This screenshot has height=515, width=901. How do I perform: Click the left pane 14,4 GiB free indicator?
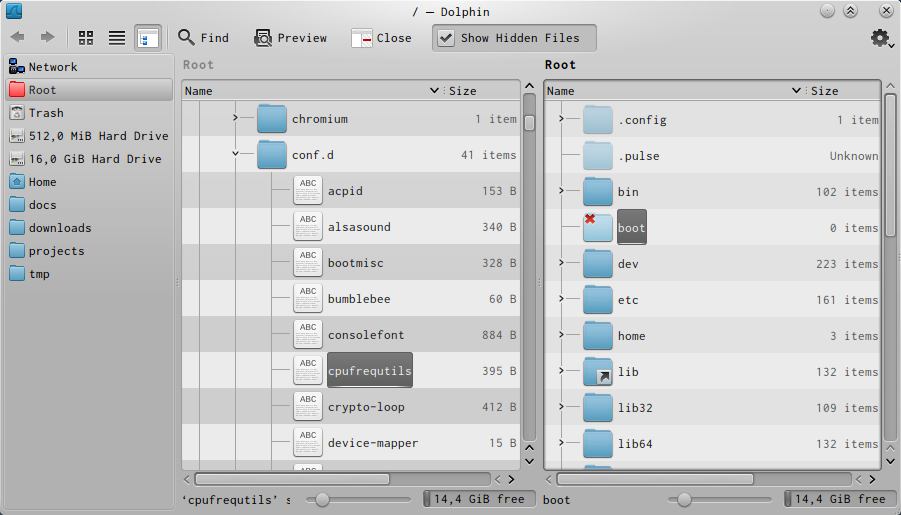[479, 499]
